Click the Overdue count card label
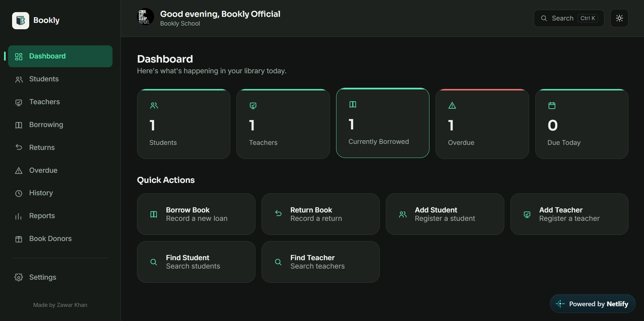Image resolution: width=644 pixels, height=321 pixels. pyautogui.click(x=461, y=143)
